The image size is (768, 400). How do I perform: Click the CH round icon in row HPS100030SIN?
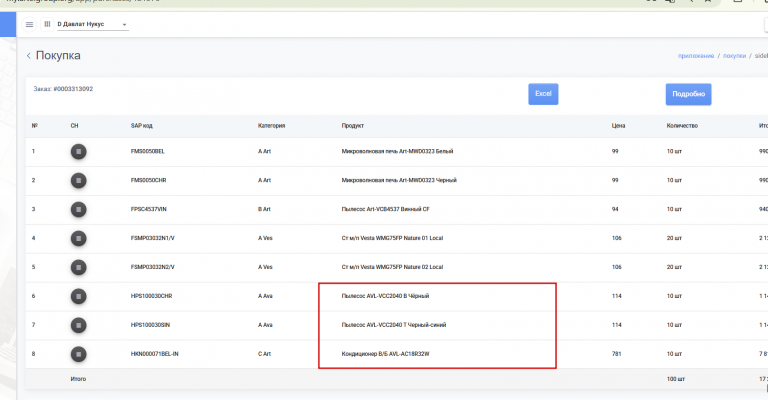78,325
